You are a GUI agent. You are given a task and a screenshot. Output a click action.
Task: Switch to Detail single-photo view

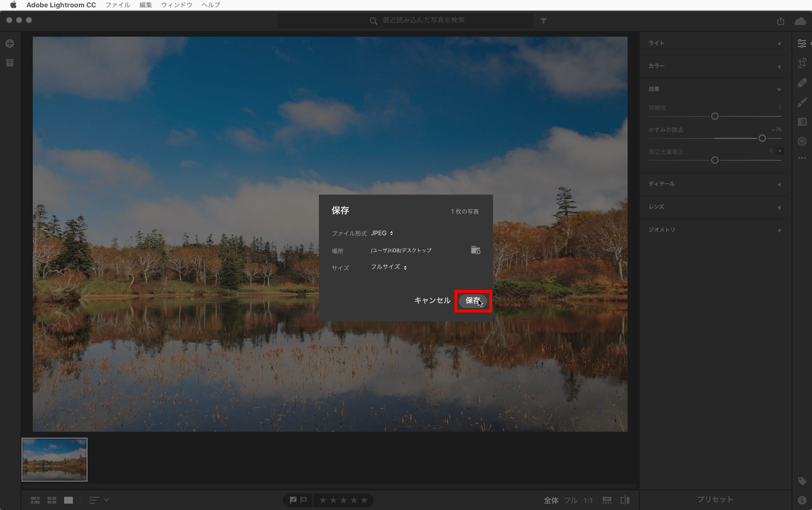[68, 500]
